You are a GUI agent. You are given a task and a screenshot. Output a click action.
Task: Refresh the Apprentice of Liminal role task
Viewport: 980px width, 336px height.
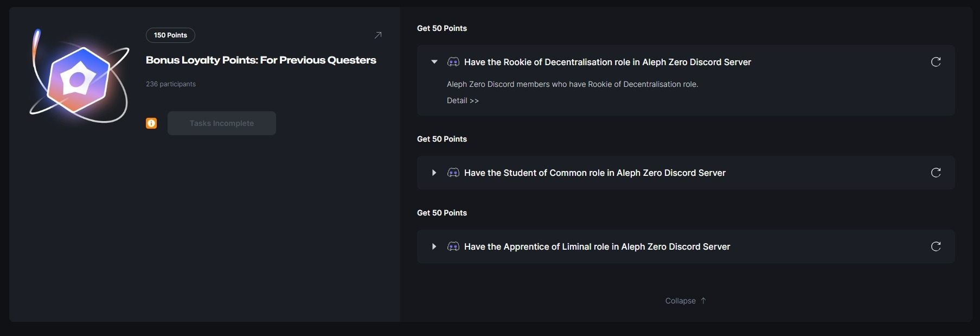(x=936, y=246)
